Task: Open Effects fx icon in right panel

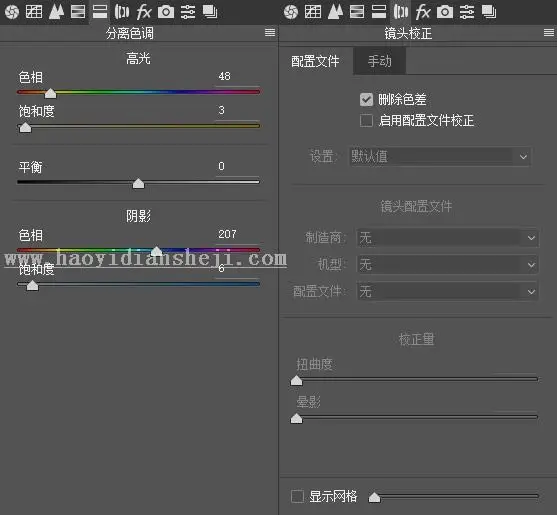Action: click(x=423, y=12)
